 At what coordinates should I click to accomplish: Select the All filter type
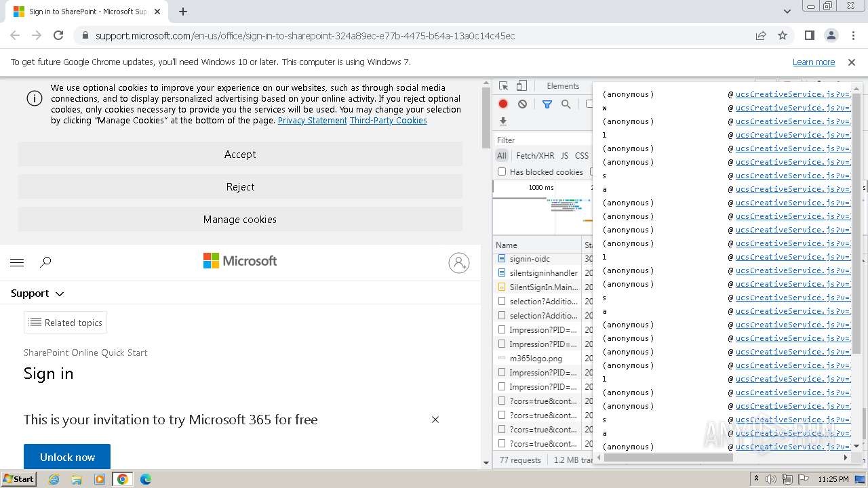pyautogui.click(x=502, y=156)
